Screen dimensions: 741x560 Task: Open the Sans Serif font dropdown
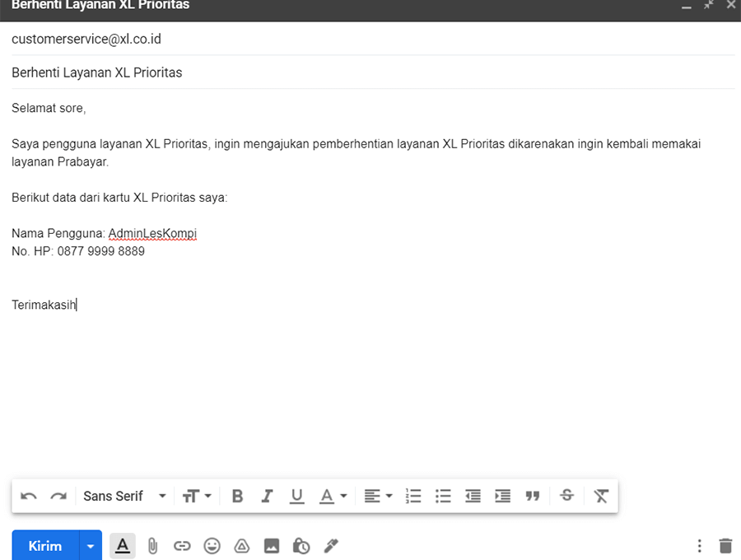[x=125, y=497]
